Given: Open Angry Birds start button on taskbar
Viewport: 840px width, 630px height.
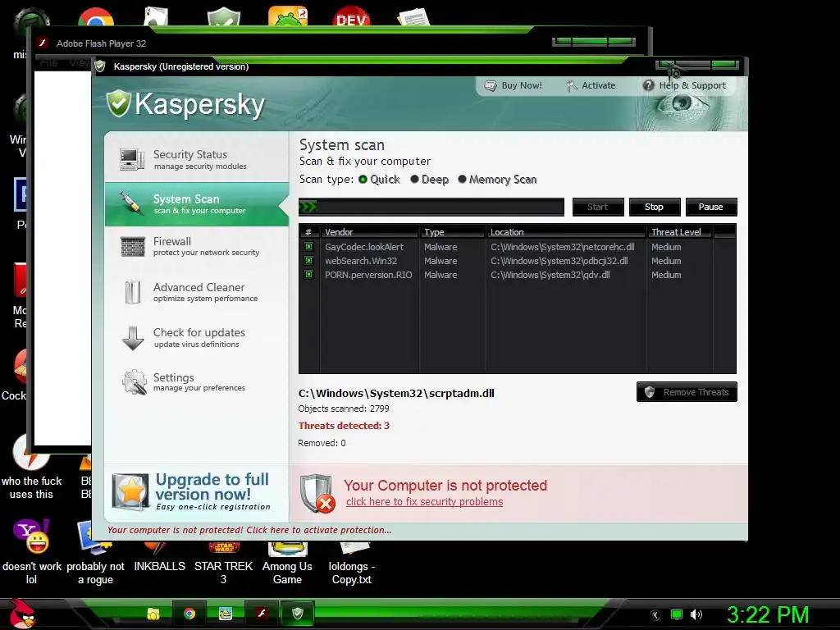Looking at the screenshot, I should (x=22, y=614).
